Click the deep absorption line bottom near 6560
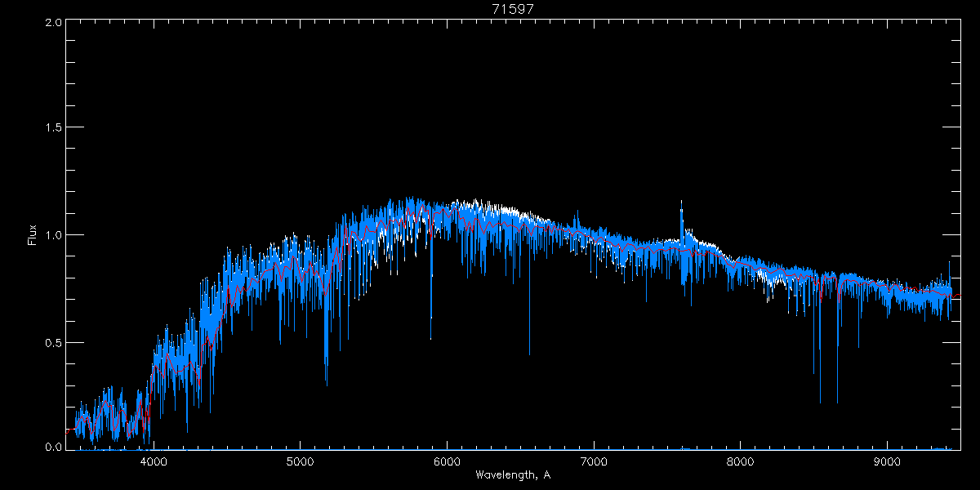The width and height of the screenshot is (980, 490). 529,355
